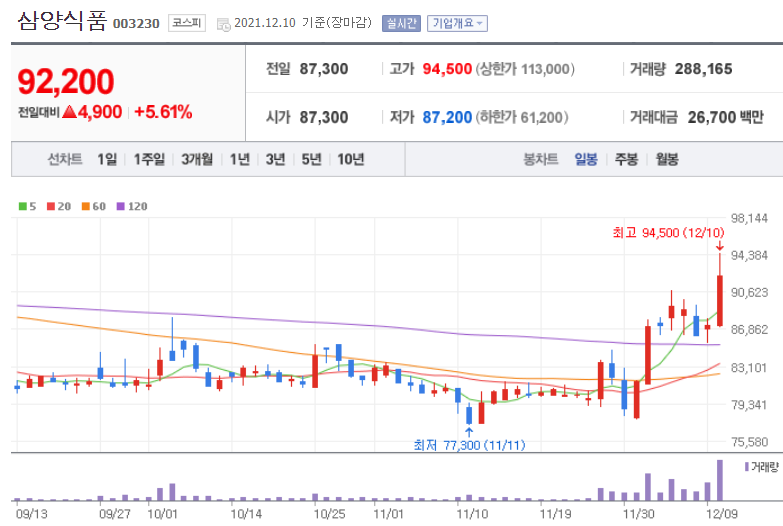Click the 거래대금 value 26,700 백만
This screenshot has width=783, height=526.
pyautogui.click(x=726, y=117)
